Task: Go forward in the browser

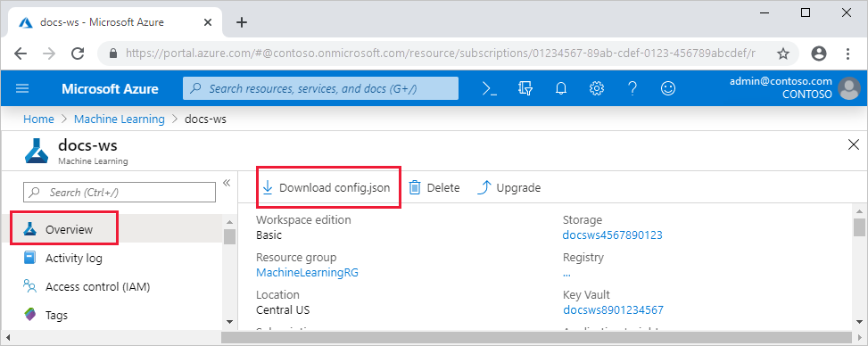Action: coord(49,54)
